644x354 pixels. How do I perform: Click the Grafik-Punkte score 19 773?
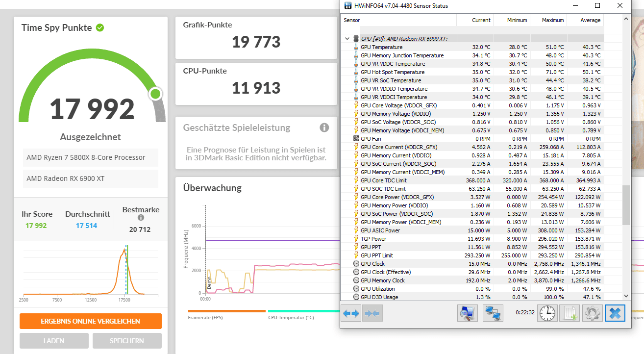(x=256, y=42)
